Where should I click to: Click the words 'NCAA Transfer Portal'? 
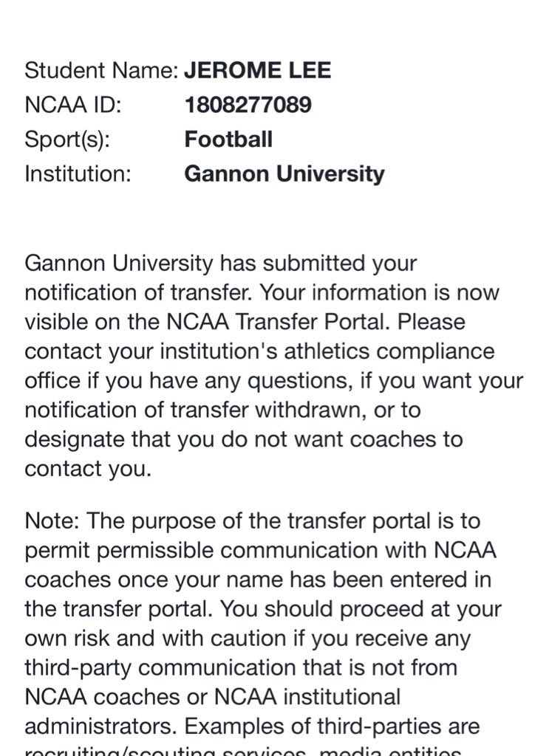(276, 322)
